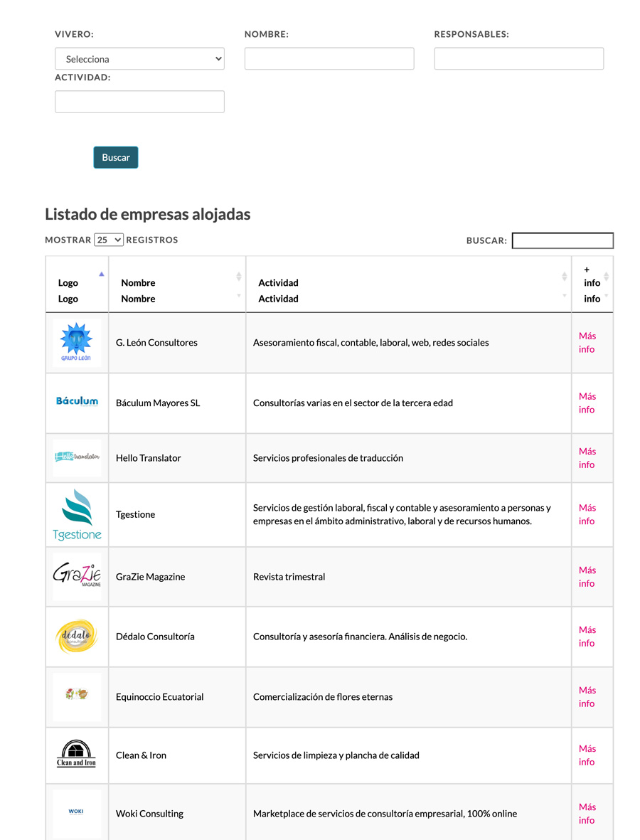Screen dimensions: 640x840
Task: Focus the Responsables filter field
Action: pos(518,59)
